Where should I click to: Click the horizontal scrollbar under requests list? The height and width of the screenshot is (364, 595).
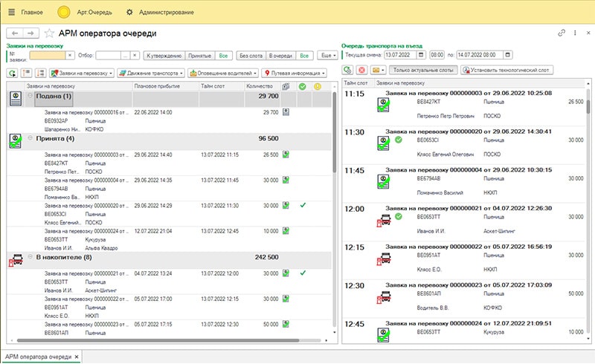pyautogui.click(x=158, y=340)
